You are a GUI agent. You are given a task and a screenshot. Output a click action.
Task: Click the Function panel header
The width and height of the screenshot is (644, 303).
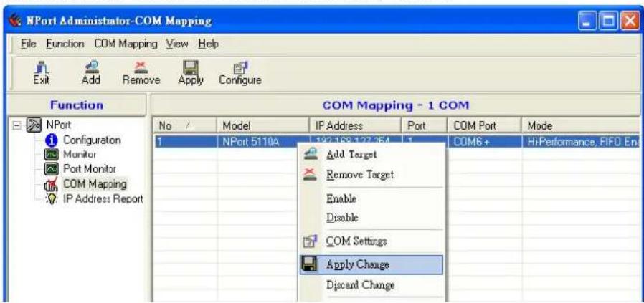(77, 105)
